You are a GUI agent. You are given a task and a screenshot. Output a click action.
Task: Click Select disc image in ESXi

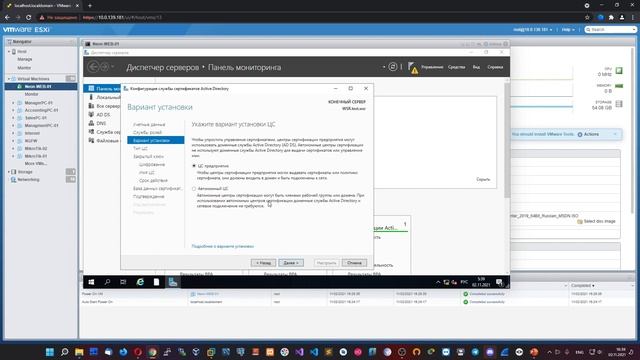(596, 221)
